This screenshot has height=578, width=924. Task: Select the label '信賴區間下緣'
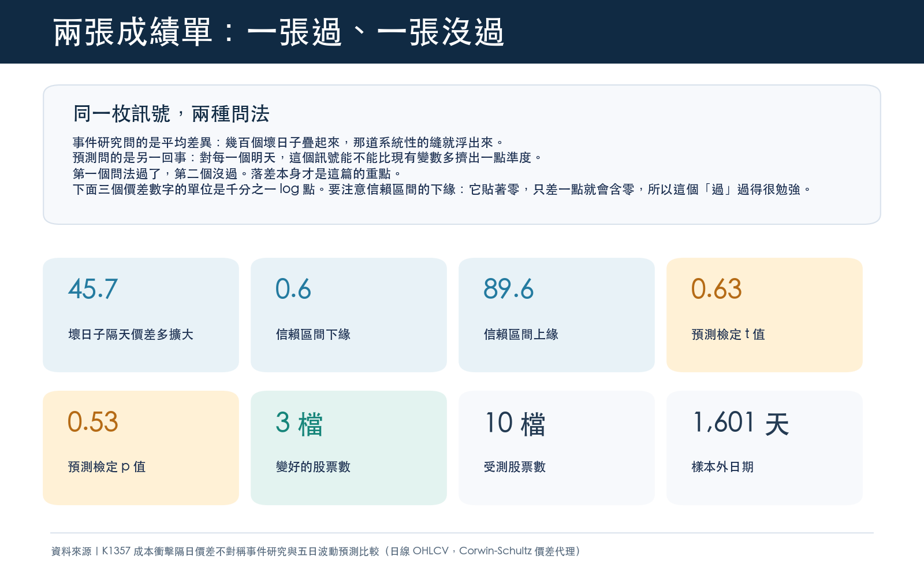(313, 334)
